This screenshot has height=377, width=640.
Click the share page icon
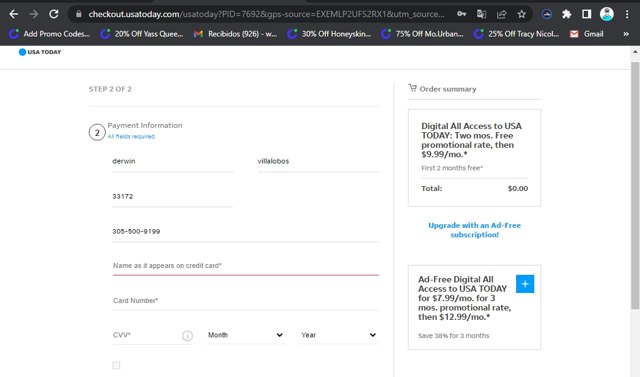point(502,14)
